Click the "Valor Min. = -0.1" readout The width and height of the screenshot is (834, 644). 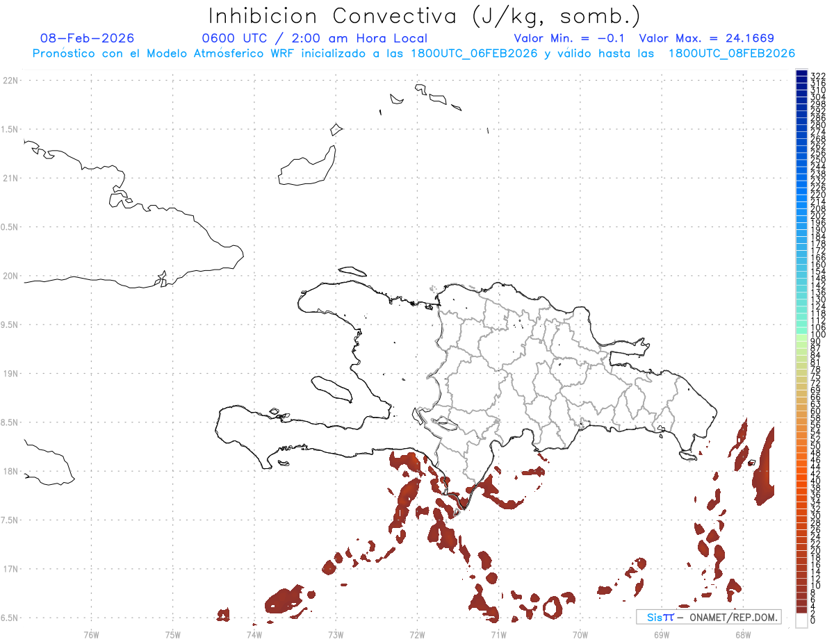(570, 38)
